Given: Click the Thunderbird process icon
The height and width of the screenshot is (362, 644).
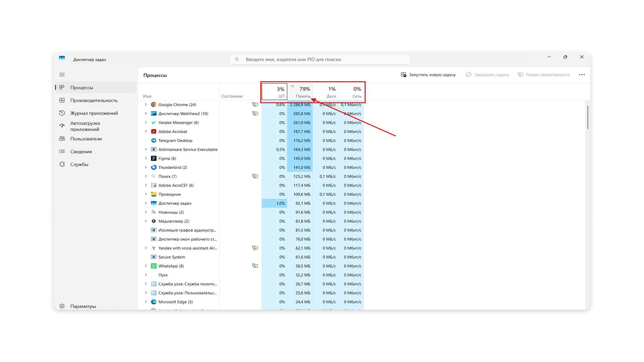Looking at the screenshot, I should [154, 167].
